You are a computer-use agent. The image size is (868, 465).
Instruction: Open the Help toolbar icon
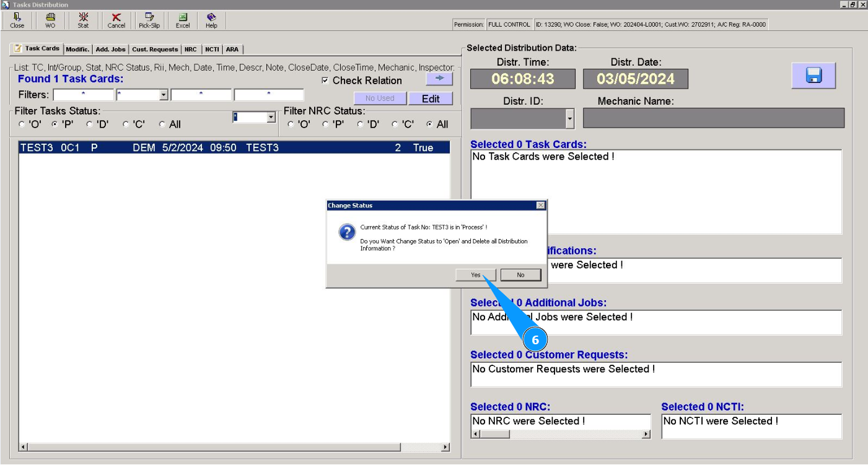click(x=211, y=20)
